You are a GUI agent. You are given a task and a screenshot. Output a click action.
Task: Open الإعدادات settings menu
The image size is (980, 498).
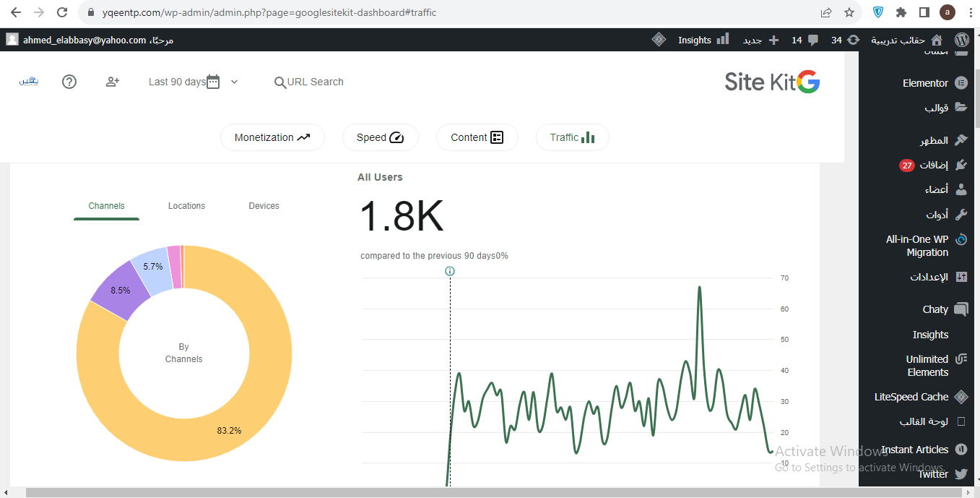[929, 277]
